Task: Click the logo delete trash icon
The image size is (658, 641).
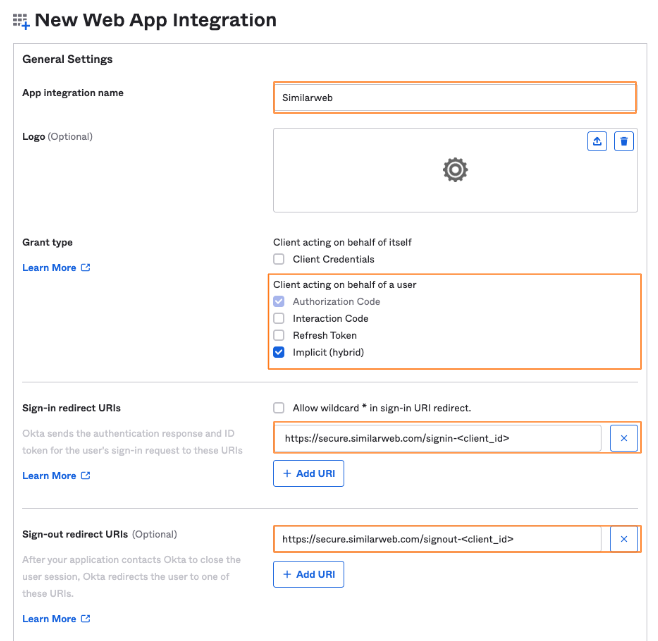Action: coord(624,142)
